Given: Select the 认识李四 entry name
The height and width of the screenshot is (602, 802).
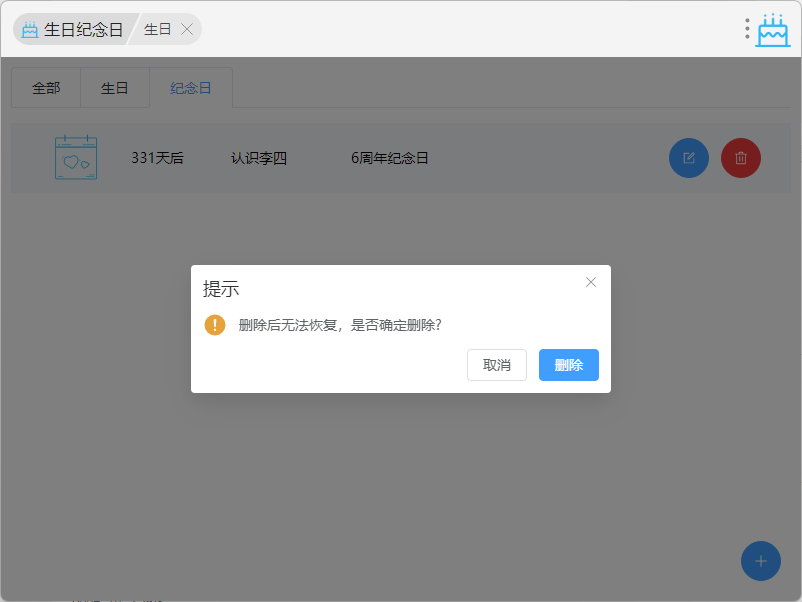Looking at the screenshot, I should (x=258, y=158).
